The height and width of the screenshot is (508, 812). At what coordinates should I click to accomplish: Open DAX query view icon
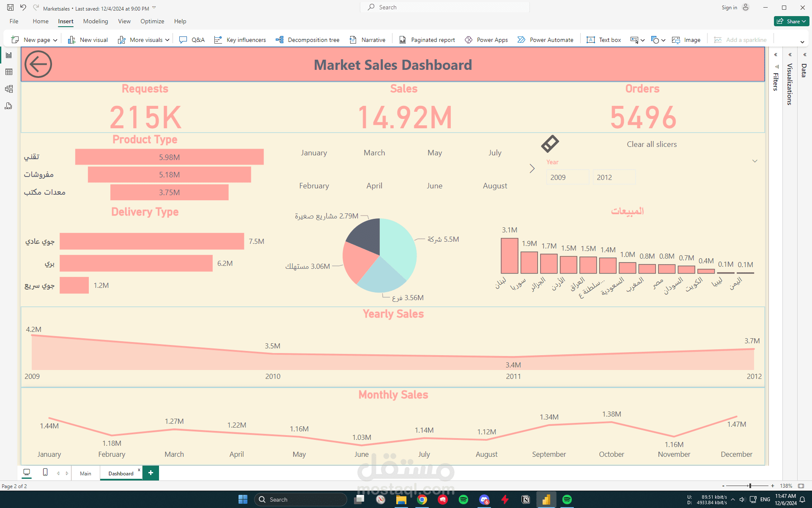9,106
